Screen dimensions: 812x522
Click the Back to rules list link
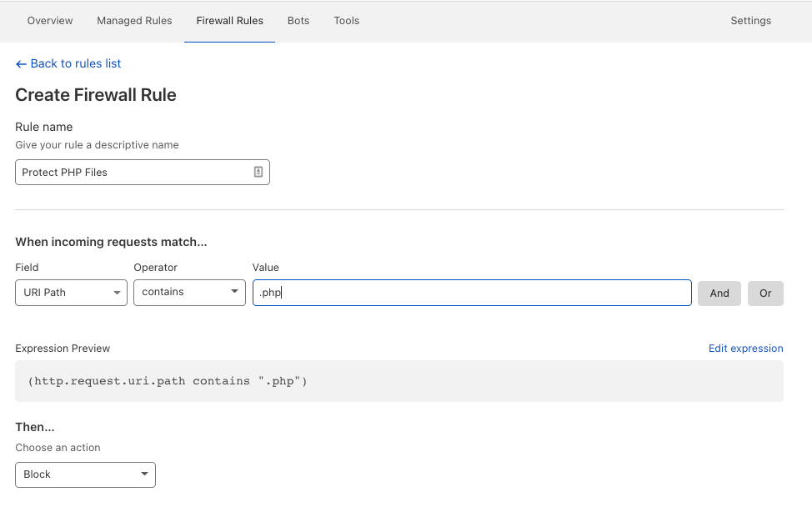pyautogui.click(x=75, y=64)
